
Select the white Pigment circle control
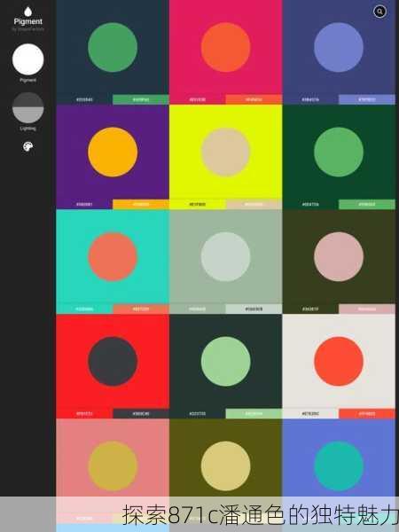27,59
